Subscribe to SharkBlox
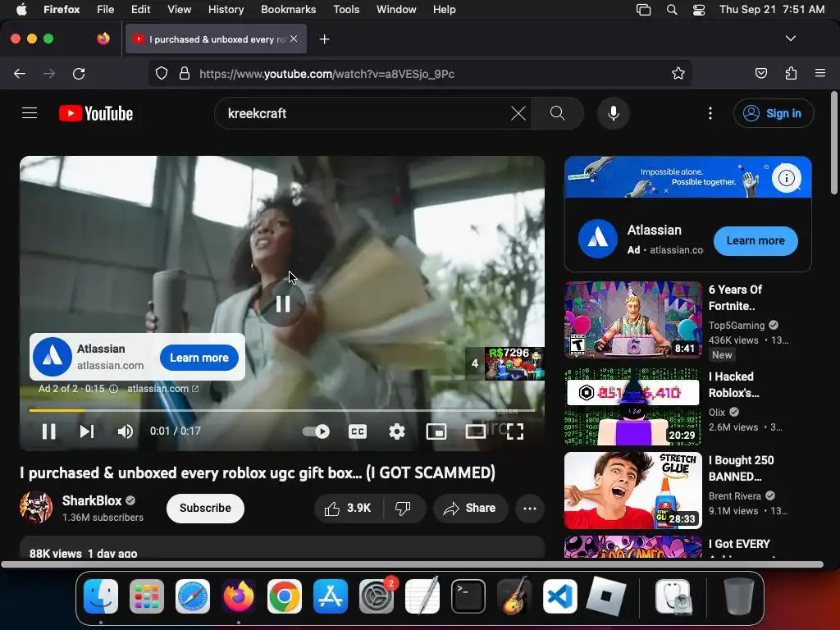The height and width of the screenshot is (630, 840). tap(205, 509)
